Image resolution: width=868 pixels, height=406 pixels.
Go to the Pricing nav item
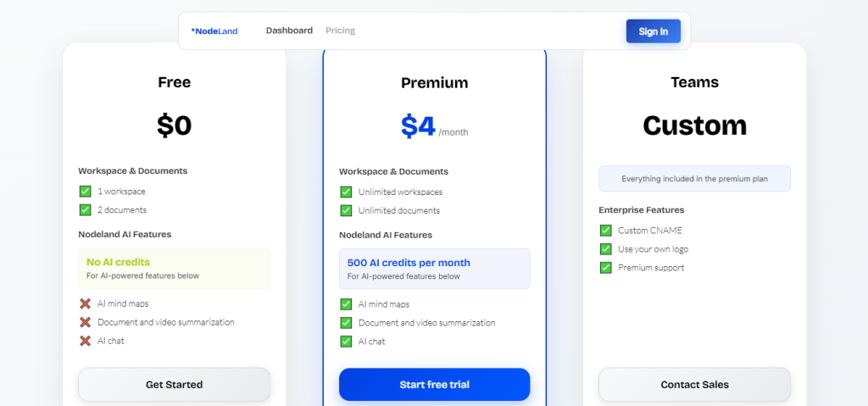coord(340,31)
